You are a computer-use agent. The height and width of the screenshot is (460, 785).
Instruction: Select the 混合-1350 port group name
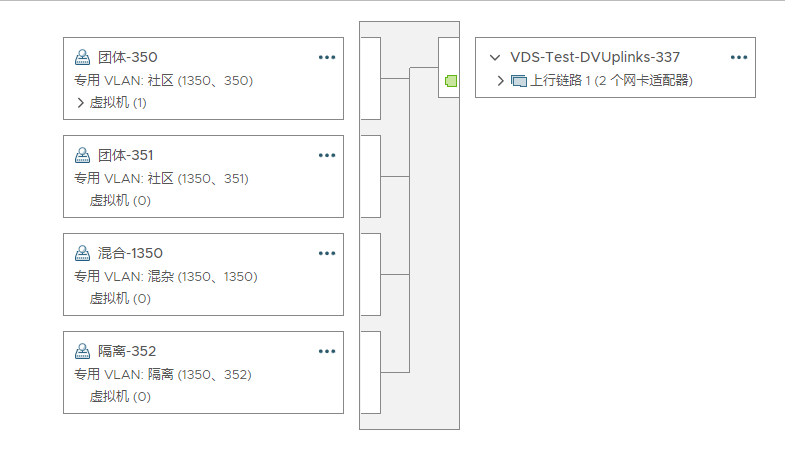[130, 253]
